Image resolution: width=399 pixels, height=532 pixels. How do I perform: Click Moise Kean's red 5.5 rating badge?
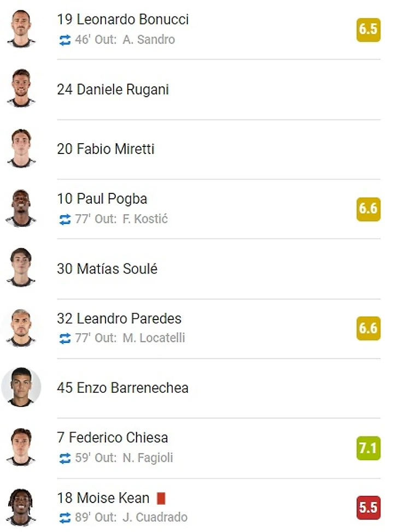368,508
